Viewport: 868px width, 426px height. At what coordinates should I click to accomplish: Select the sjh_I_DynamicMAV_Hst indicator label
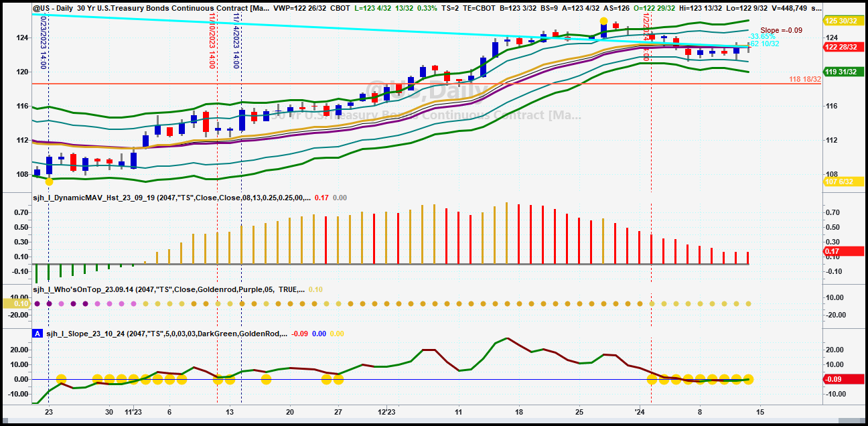coord(171,198)
